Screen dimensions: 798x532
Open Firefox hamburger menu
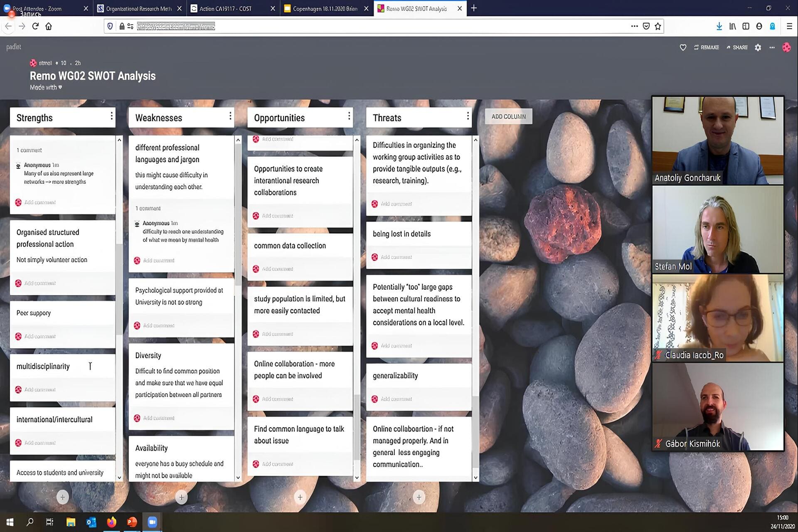[x=789, y=26]
